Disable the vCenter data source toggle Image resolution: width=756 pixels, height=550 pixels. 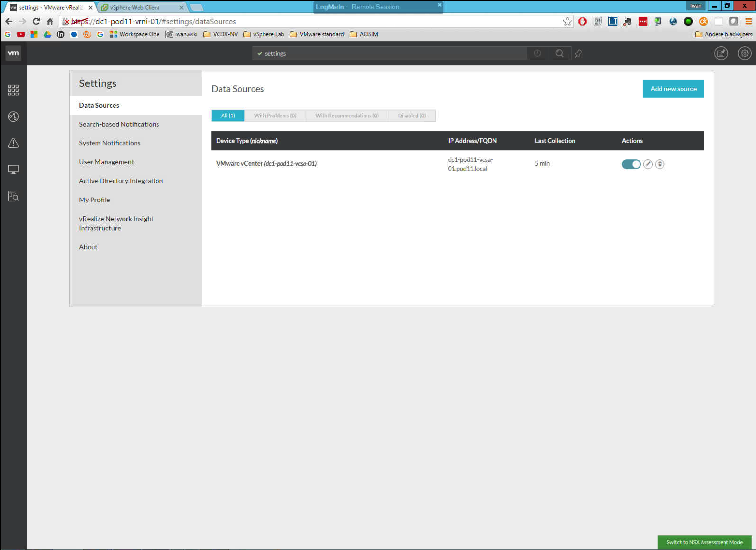click(631, 164)
